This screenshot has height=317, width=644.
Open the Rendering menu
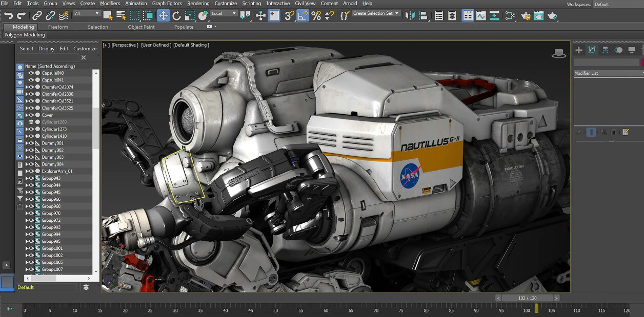point(198,4)
